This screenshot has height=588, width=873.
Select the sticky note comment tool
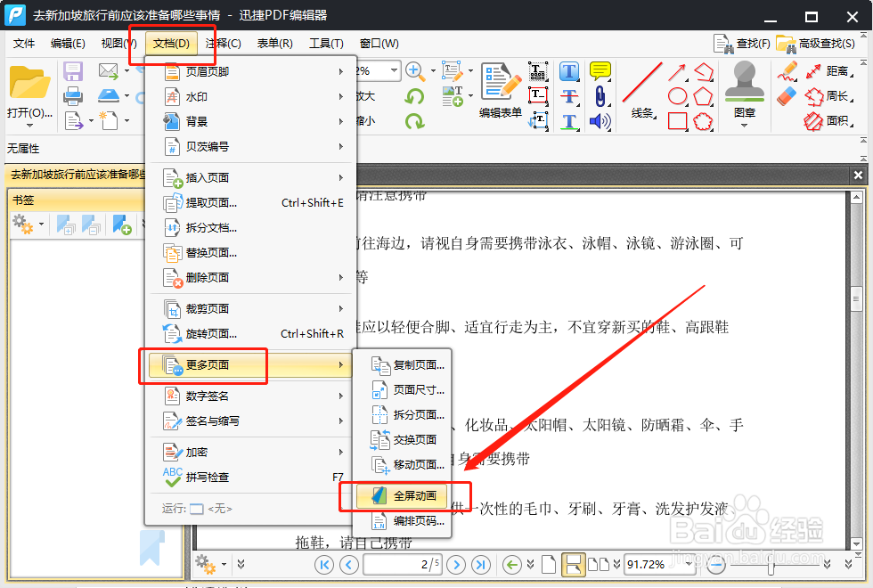tap(600, 71)
